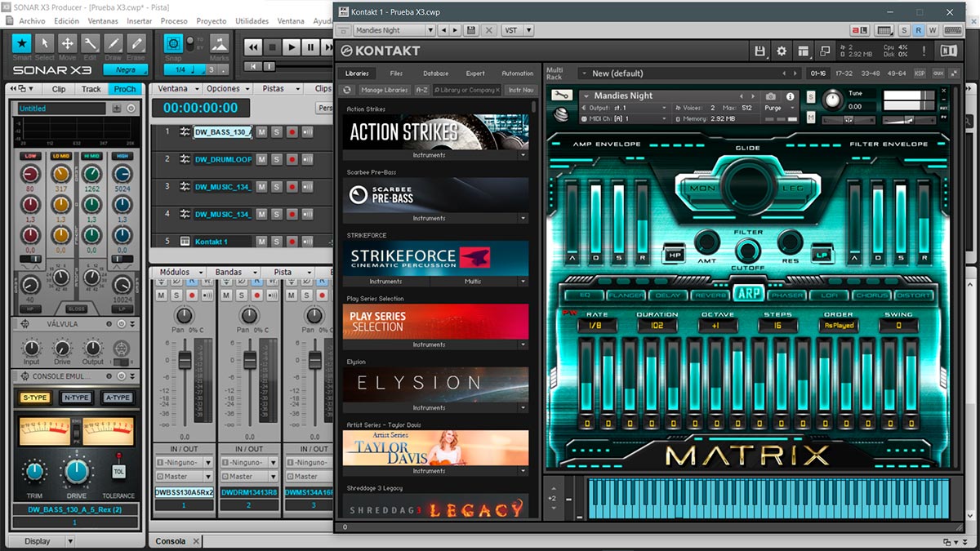This screenshot has height=551, width=980.
Task: Open the Archivo menu
Action: [x=32, y=20]
